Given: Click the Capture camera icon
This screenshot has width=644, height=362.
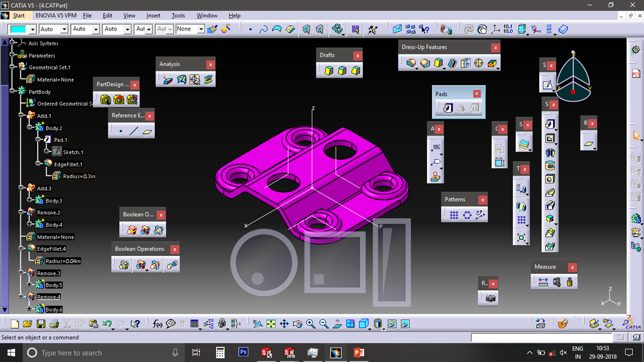Looking at the screenshot, I should pos(491,299).
